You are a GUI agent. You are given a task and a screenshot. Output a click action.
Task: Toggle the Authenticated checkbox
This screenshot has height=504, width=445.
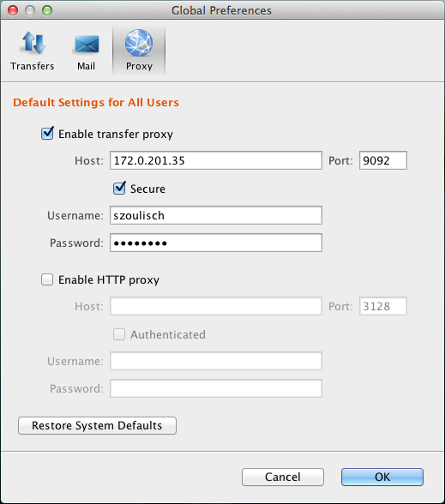[119, 334]
